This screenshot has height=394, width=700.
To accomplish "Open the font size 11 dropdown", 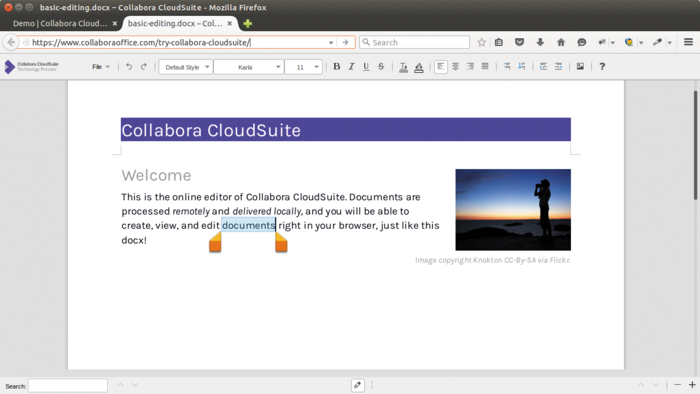I will [x=304, y=67].
